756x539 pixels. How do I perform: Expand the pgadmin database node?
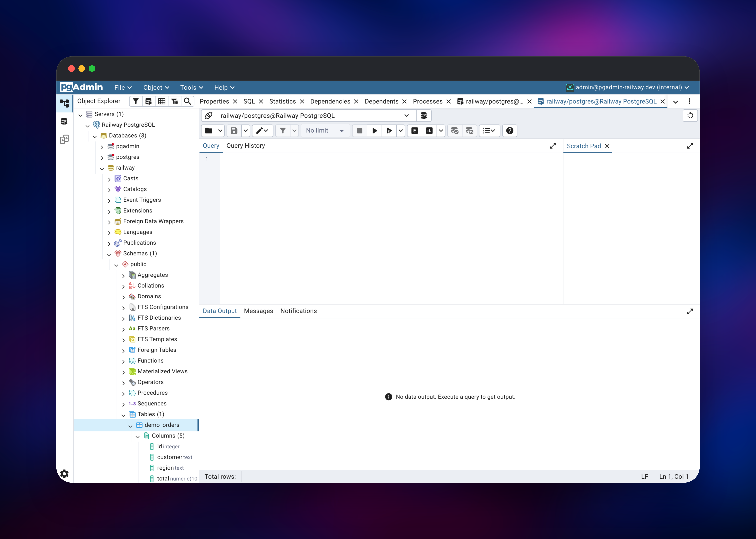[x=102, y=147]
